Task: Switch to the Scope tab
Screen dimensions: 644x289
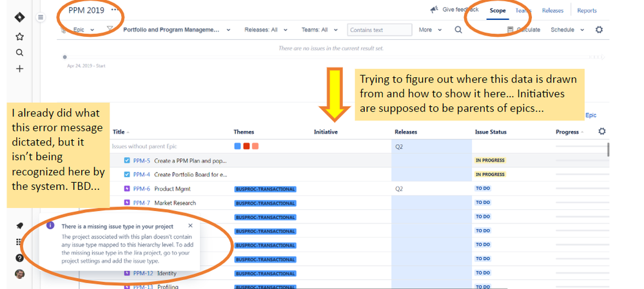Action: pos(498,11)
